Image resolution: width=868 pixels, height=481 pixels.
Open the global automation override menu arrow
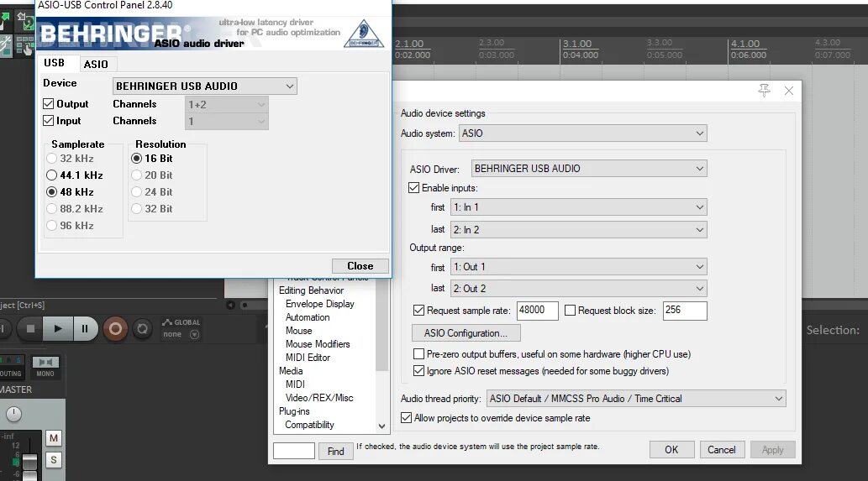click(x=194, y=334)
